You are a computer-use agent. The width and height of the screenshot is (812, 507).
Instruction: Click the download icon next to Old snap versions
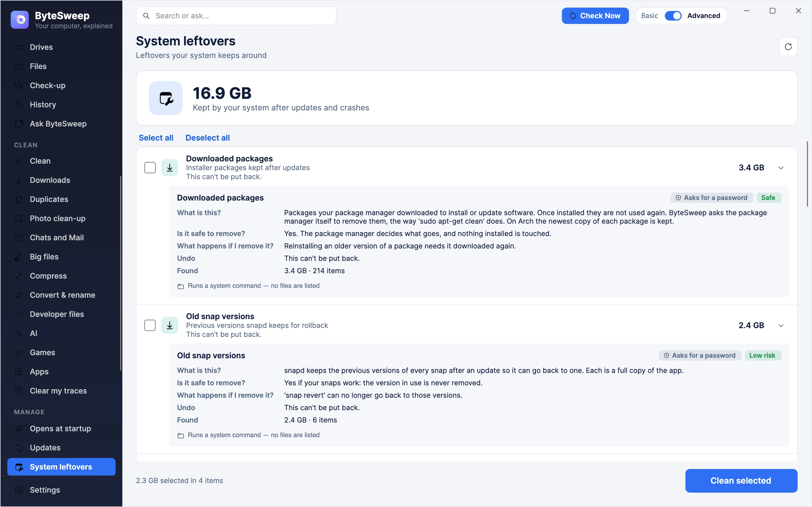pos(170,325)
